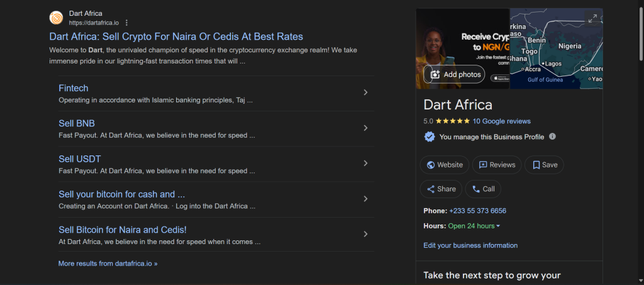This screenshot has width=644, height=285.
Task: Expand the Sell USDT chevron arrow
Action: [x=365, y=164]
